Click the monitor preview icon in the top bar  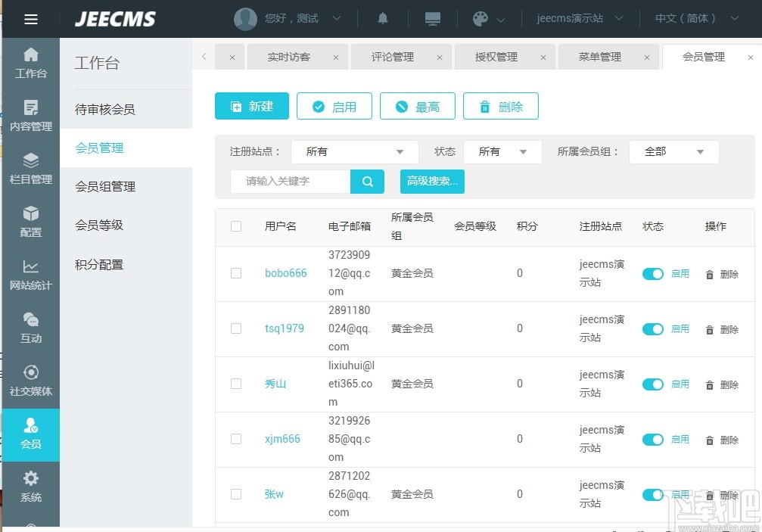432,17
